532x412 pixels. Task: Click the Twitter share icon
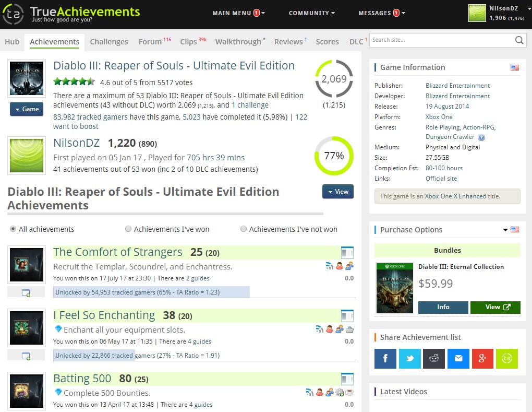click(x=409, y=358)
